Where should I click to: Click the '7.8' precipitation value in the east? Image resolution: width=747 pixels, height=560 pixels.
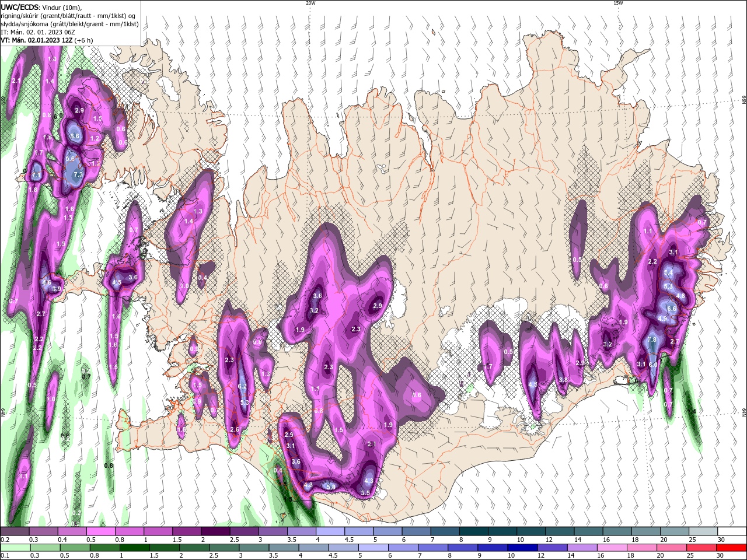tap(652, 339)
